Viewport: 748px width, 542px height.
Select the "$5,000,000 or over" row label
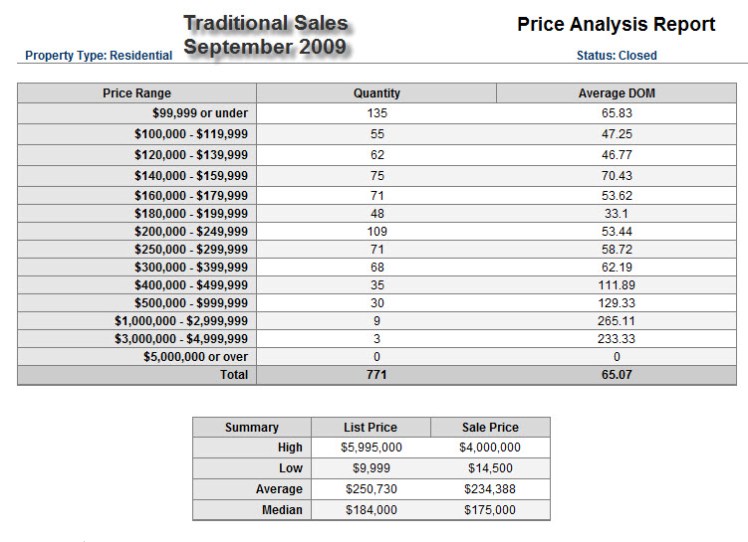click(x=195, y=357)
